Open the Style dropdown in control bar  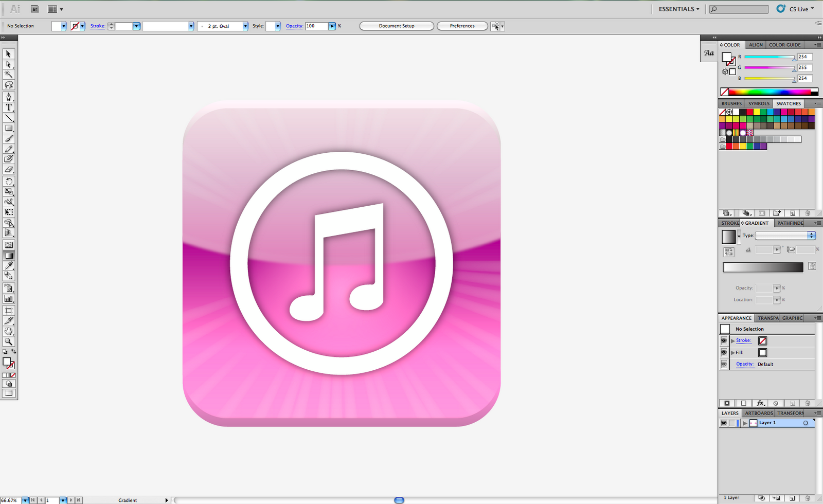point(278,26)
